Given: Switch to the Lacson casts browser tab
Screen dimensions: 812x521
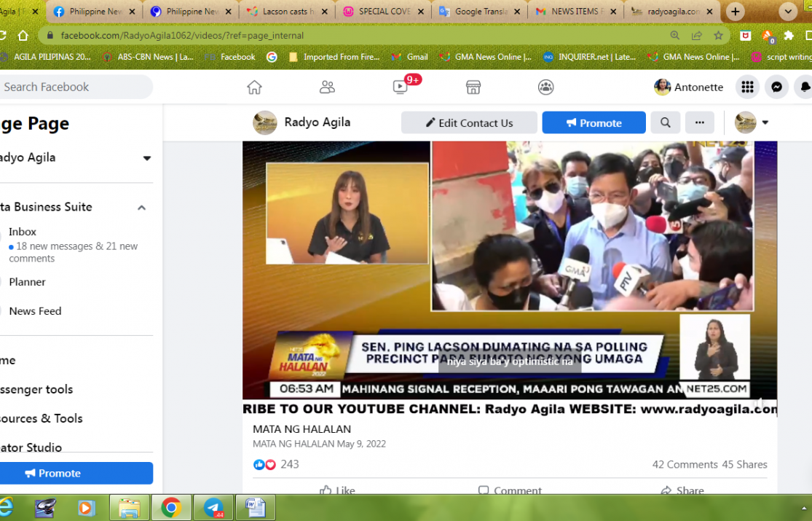Looking at the screenshot, I should point(287,12).
